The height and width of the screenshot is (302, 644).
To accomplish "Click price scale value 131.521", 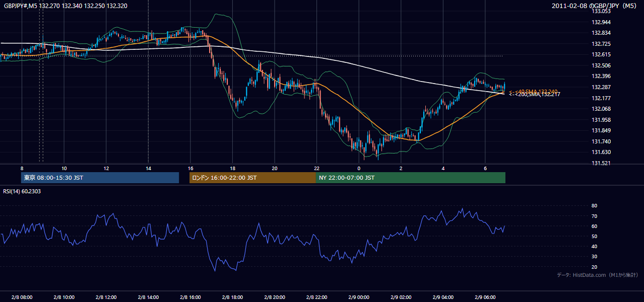I will point(601,163).
